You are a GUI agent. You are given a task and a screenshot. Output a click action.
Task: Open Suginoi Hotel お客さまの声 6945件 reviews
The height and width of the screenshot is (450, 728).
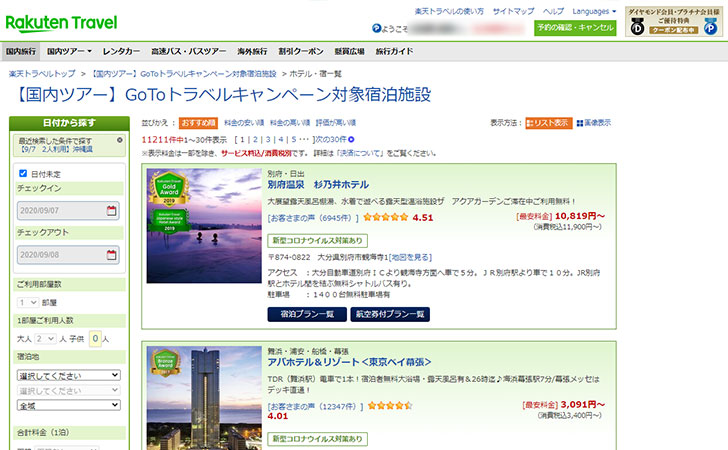(x=313, y=218)
